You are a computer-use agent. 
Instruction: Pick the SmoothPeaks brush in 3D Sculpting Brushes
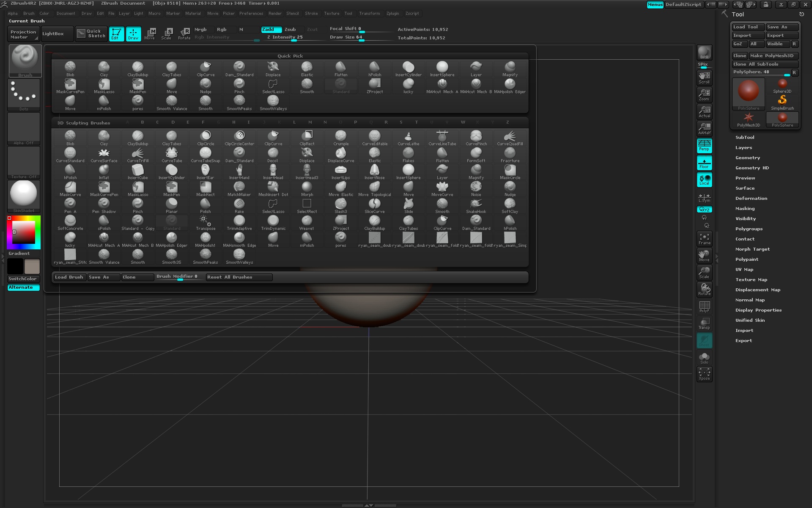tap(206, 257)
